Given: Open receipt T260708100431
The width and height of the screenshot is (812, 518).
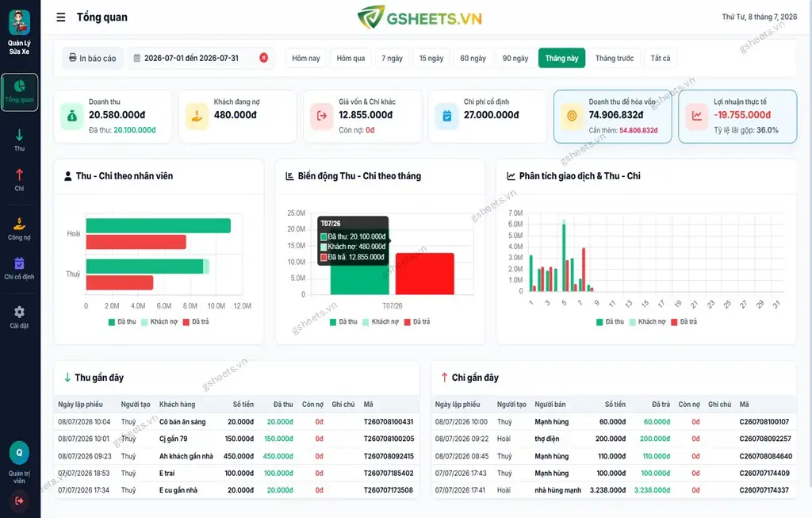Looking at the screenshot, I should pos(389,422).
